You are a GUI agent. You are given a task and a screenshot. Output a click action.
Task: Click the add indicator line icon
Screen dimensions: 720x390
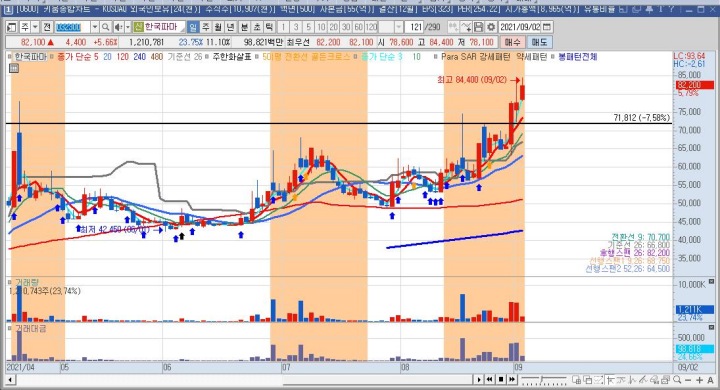[466, 27]
